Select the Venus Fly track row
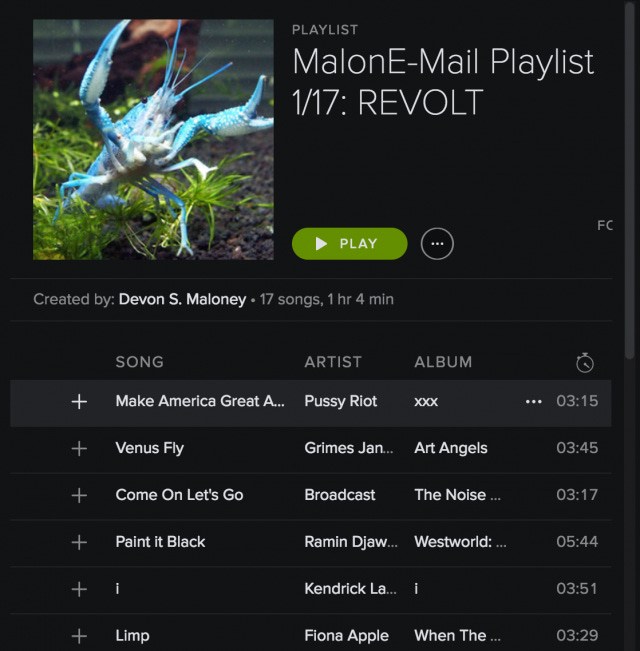Viewport: 640px width, 651px height. pos(311,448)
